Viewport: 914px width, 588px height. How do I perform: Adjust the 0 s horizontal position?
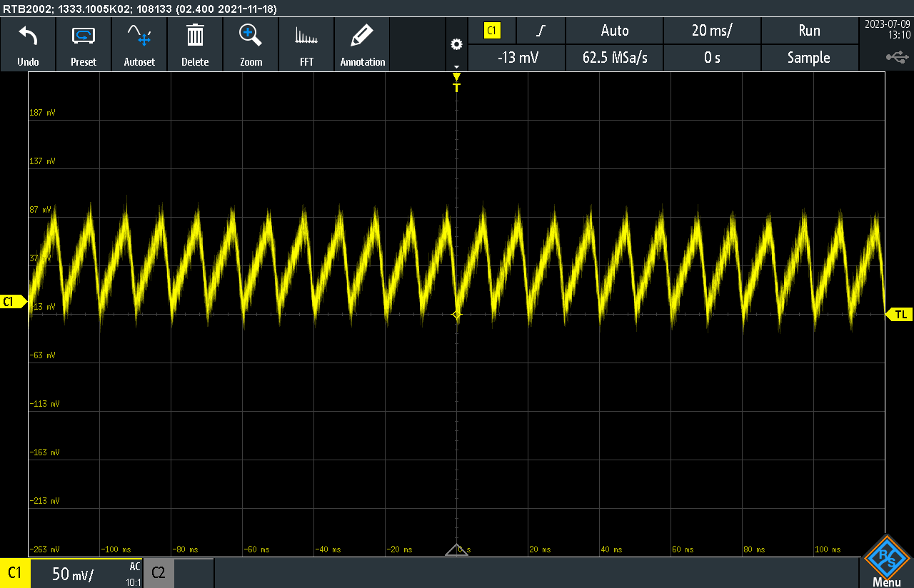pos(712,58)
